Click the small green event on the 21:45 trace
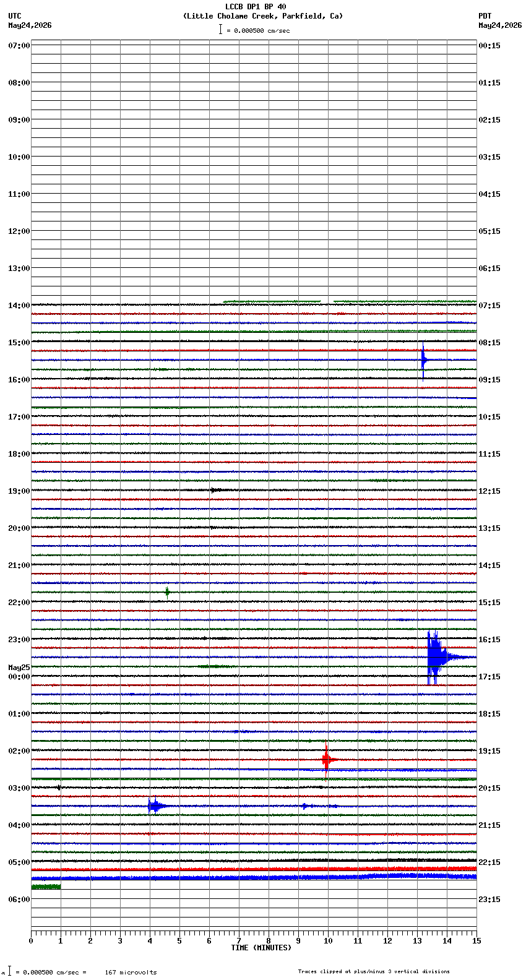This screenshot has width=526, height=980. tap(167, 592)
